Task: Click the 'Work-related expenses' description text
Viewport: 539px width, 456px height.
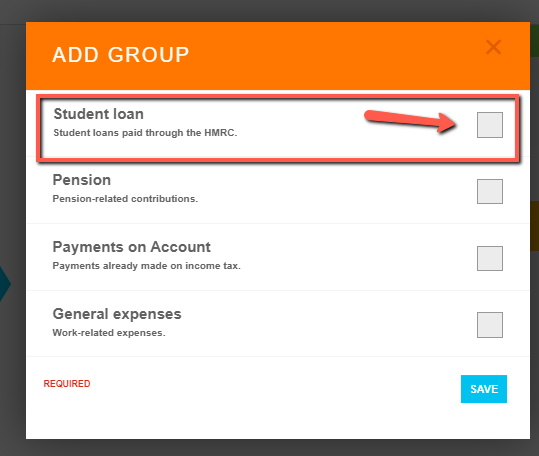Action: pyautogui.click(x=109, y=333)
